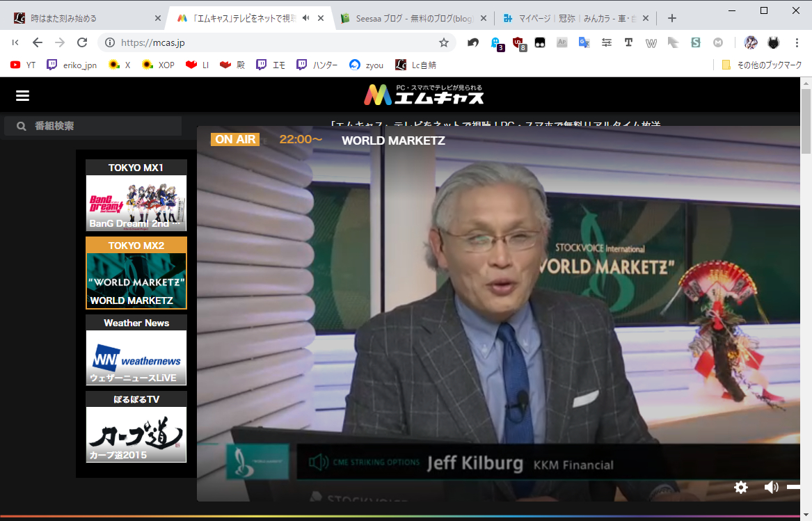Click the grey M circle extension

pos(718,42)
